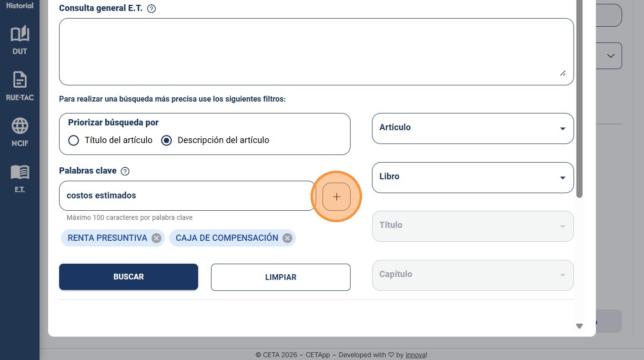Click the innova link in footer
The width and height of the screenshot is (644, 360).
416,355
